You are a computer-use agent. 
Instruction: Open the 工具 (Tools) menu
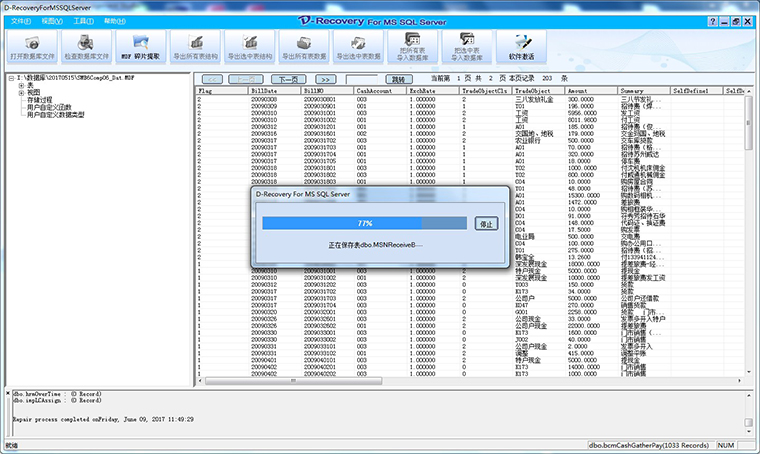83,21
